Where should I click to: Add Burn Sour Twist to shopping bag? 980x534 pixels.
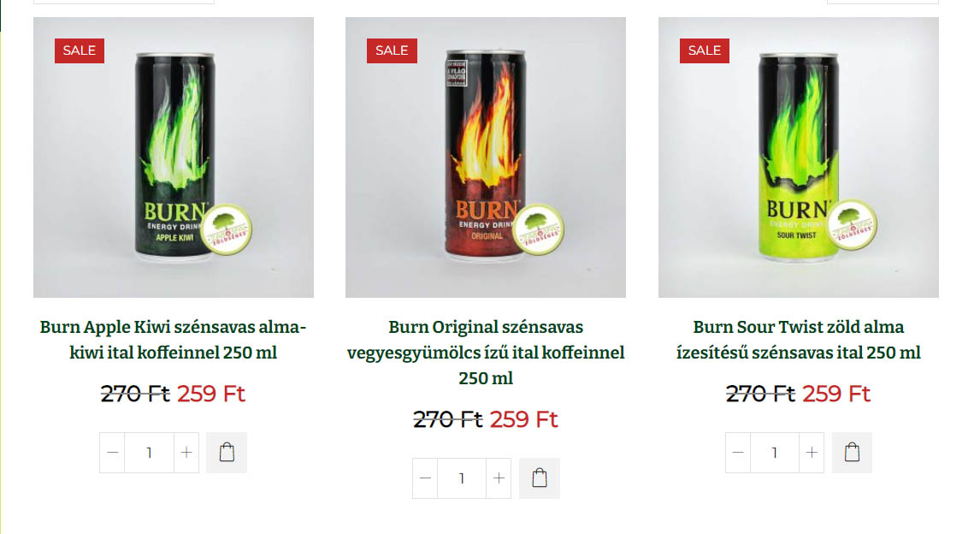[852, 452]
